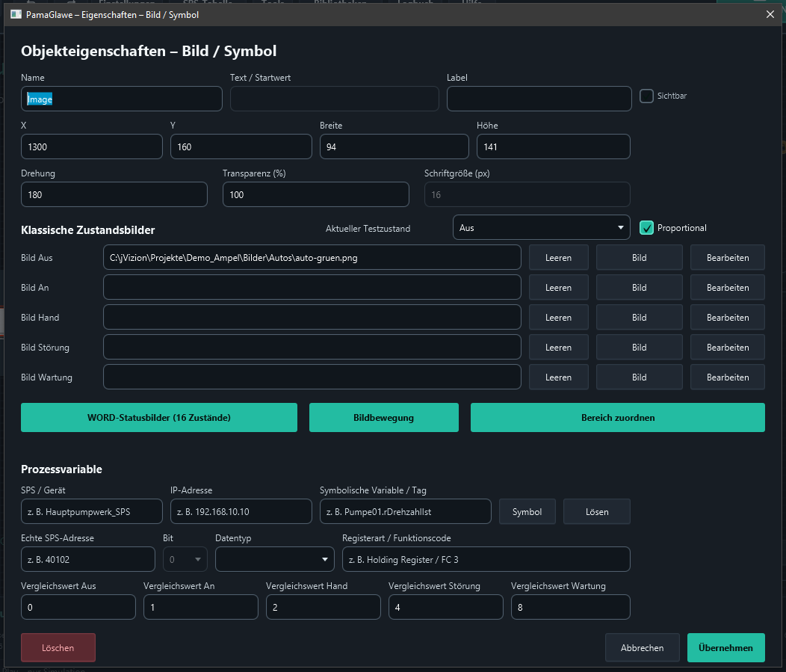Click Bearbeiten in the Bild An row
This screenshot has height=672, width=786.
[728, 287]
